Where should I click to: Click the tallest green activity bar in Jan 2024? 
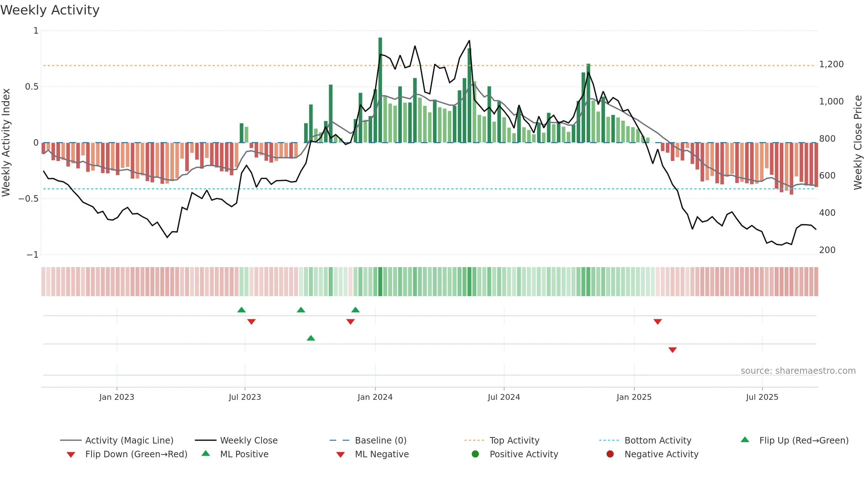pyautogui.click(x=380, y=90)
